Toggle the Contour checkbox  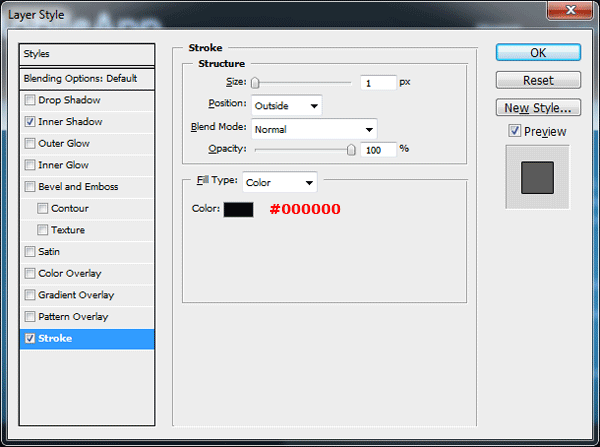point(42,208)
